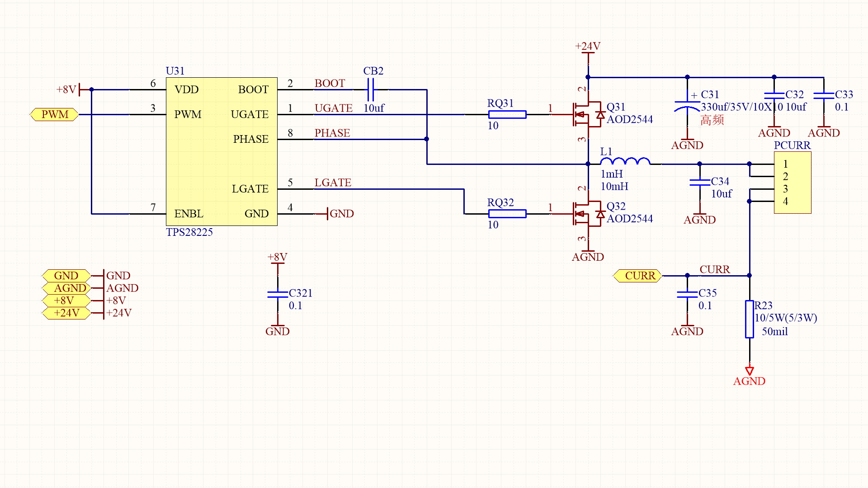This screenshot has height=488, width=868.
Task: Click the CURR port symbol
Action: [638, 276]
